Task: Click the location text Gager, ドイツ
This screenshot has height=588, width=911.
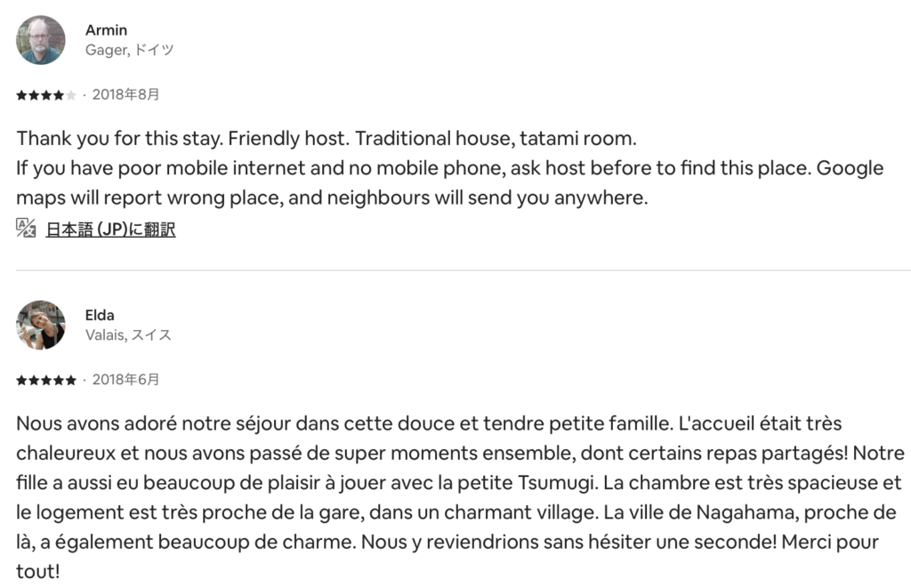Action: pos(129,51)
